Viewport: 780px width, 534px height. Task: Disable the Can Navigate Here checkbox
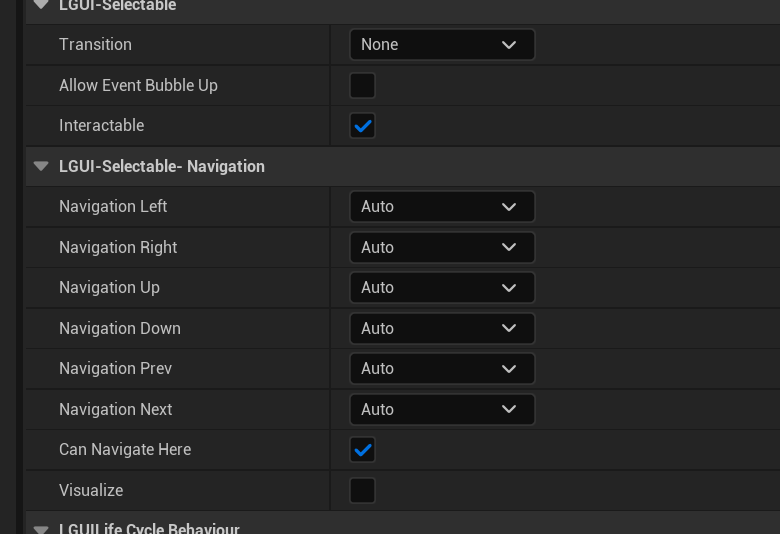click(362, 450)
